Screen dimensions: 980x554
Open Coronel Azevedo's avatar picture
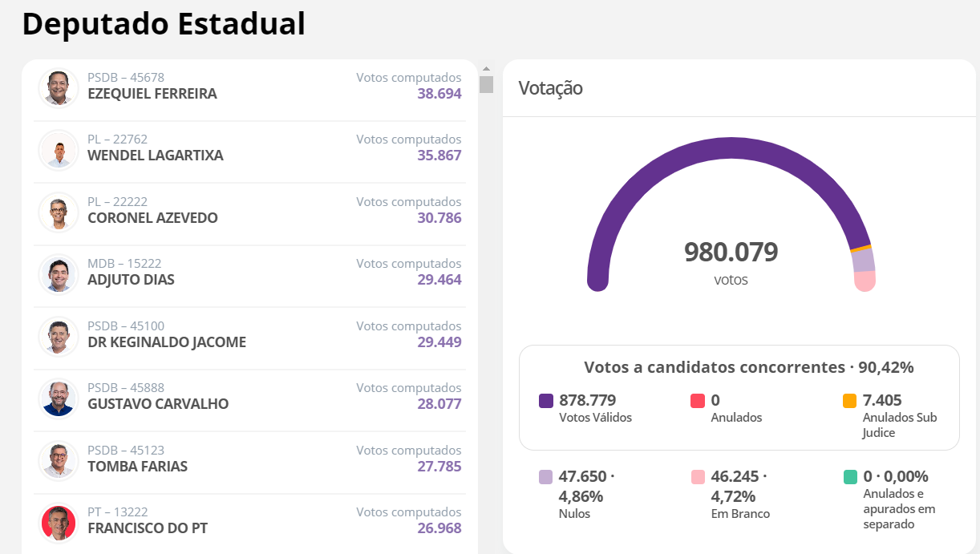click(59, 212)
